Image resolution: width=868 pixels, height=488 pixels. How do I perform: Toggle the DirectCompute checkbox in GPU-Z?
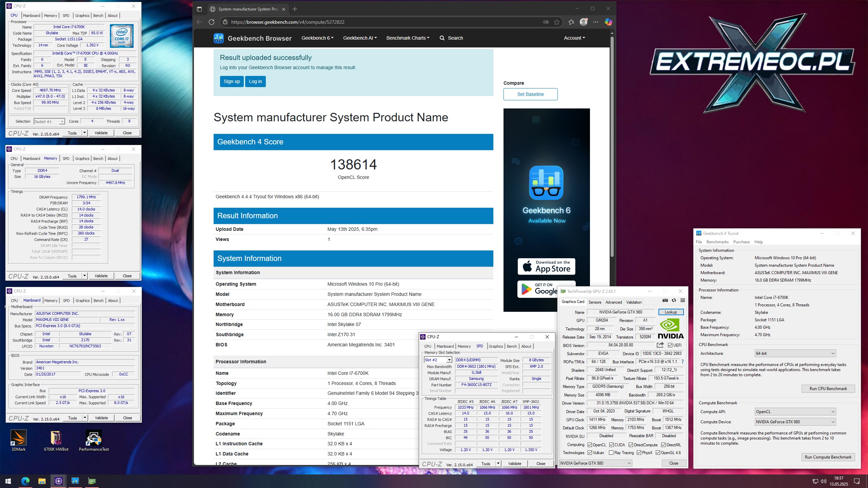pyautogui.click(x=631, y=445)
